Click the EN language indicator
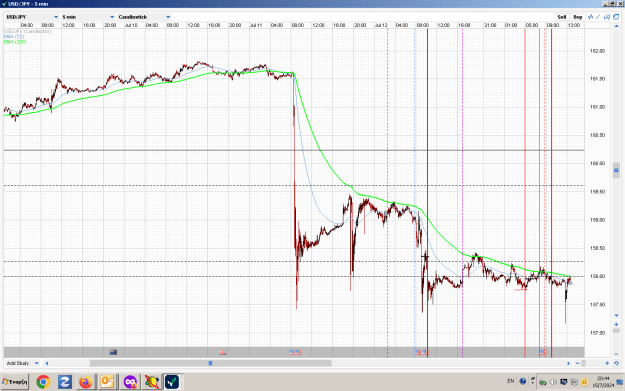This screenshot has width=625, height=391. (x=511, y=381)
